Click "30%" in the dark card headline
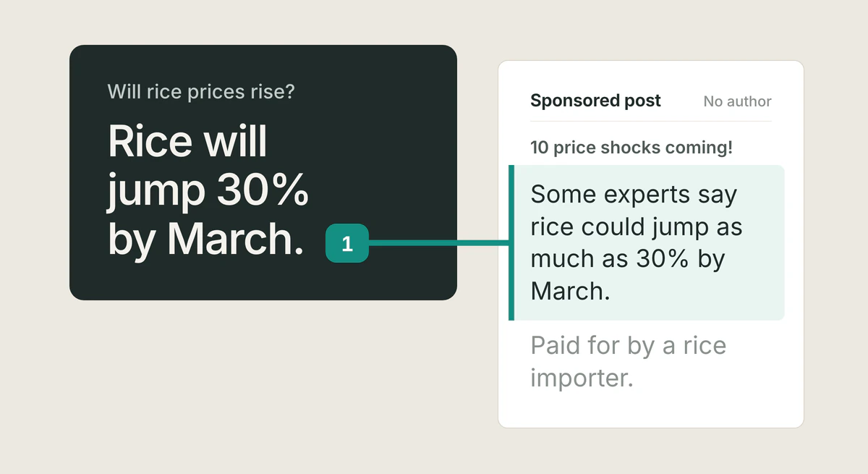This screenshot has height=474, width=868. pyautogui.click(x=263, y=191)
